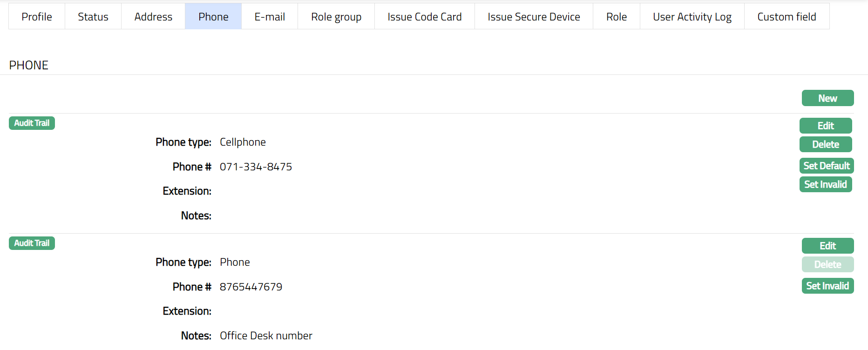View Audit Trail for Cellphone entry
868x350 pixels.
32,123
